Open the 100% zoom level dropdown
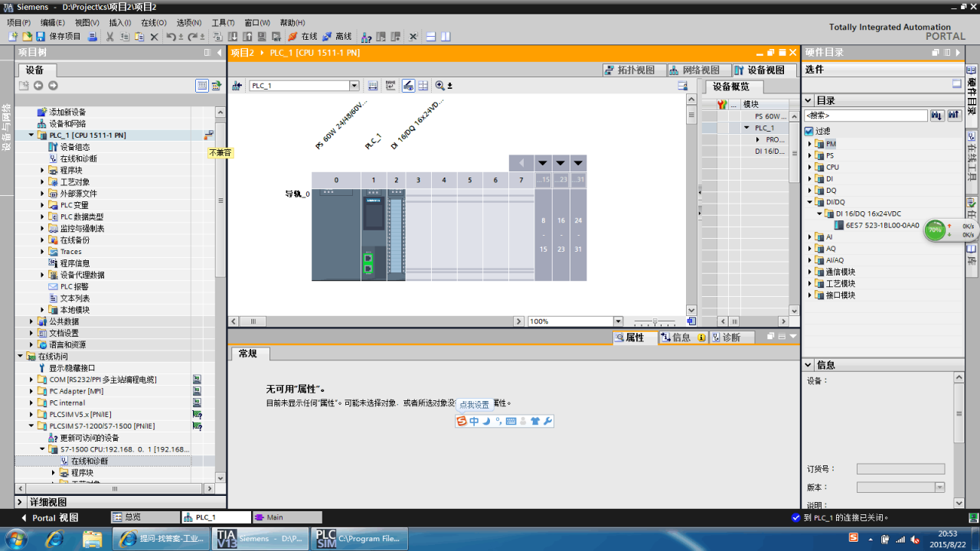The image size is (980, 551). [618, 321]
